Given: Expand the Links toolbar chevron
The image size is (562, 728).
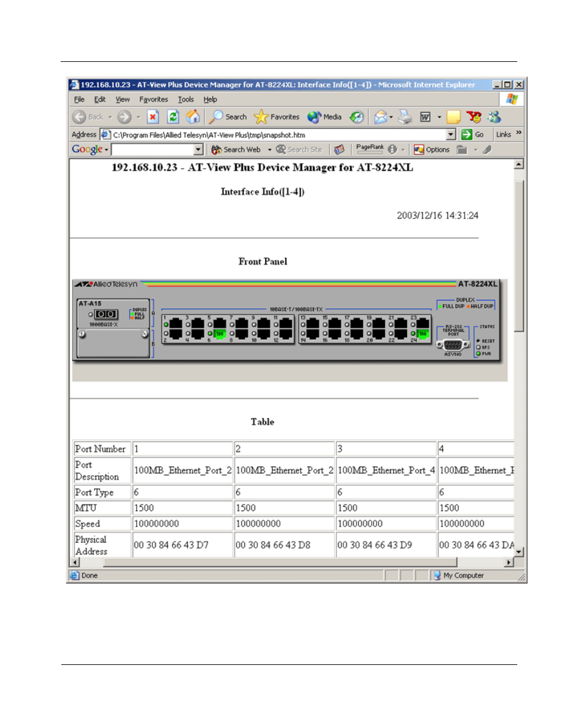Looking at the screenshot, I should click(518, 133).
